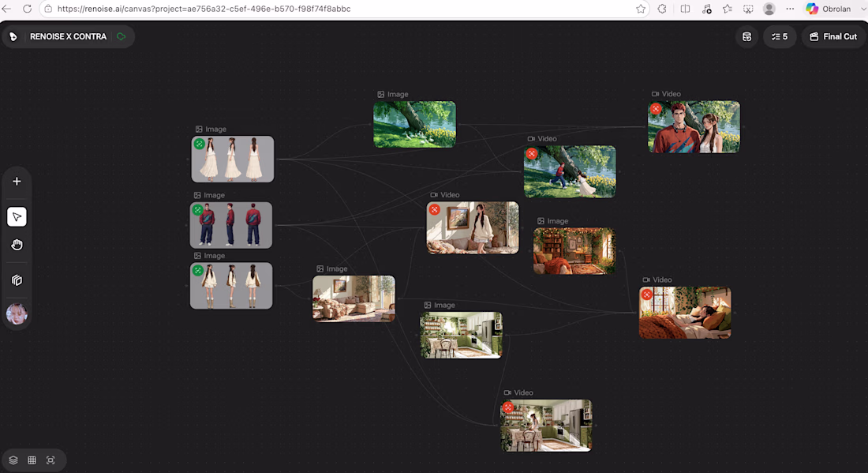Select the bedroom sleeping video thumbnail
The image size is (868, 473).
685,313
